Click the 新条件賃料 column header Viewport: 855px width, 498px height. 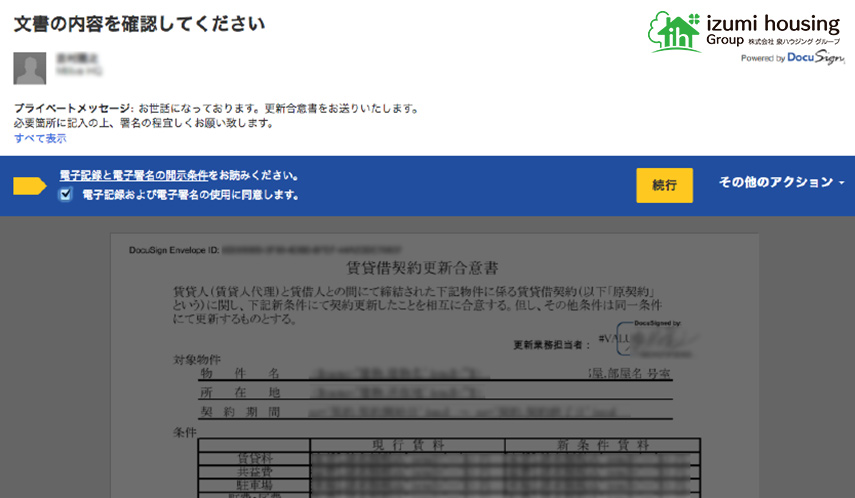point(601,444)
